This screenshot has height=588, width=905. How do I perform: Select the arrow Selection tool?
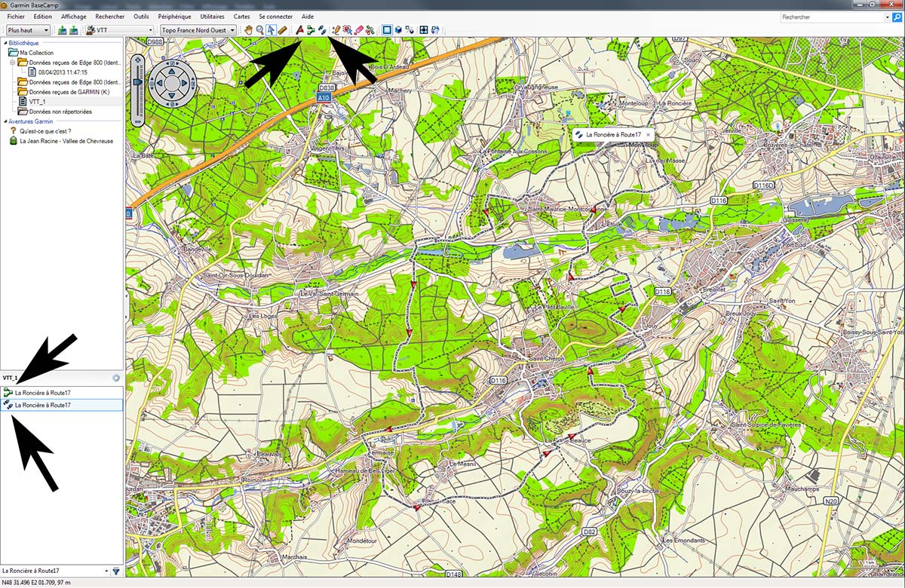[x=271, y=30]
